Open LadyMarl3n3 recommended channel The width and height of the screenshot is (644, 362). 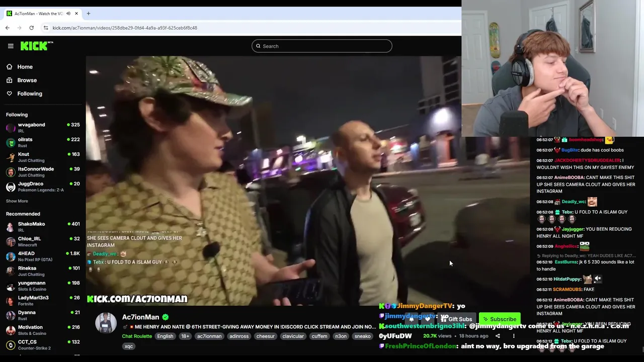tap(43, 300)
